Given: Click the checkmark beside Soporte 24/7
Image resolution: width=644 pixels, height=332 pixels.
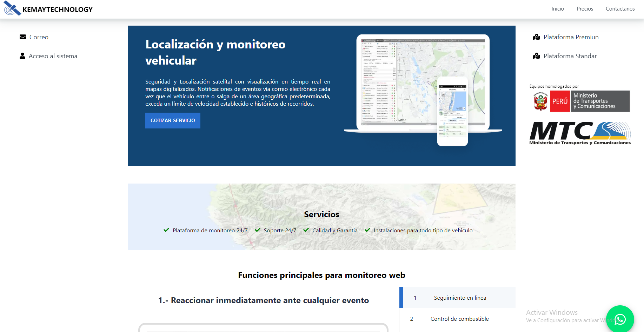Looking at the screenshot, I should pos(258,230).
